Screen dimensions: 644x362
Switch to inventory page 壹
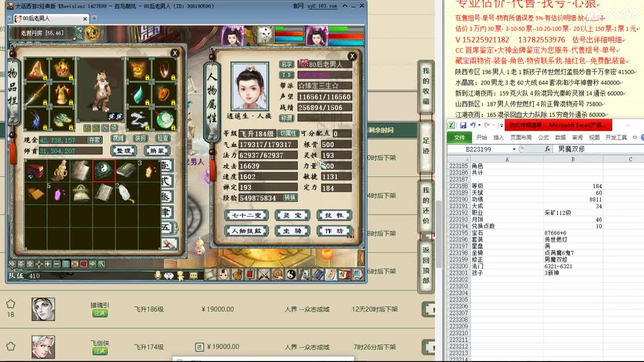point(167,165)
